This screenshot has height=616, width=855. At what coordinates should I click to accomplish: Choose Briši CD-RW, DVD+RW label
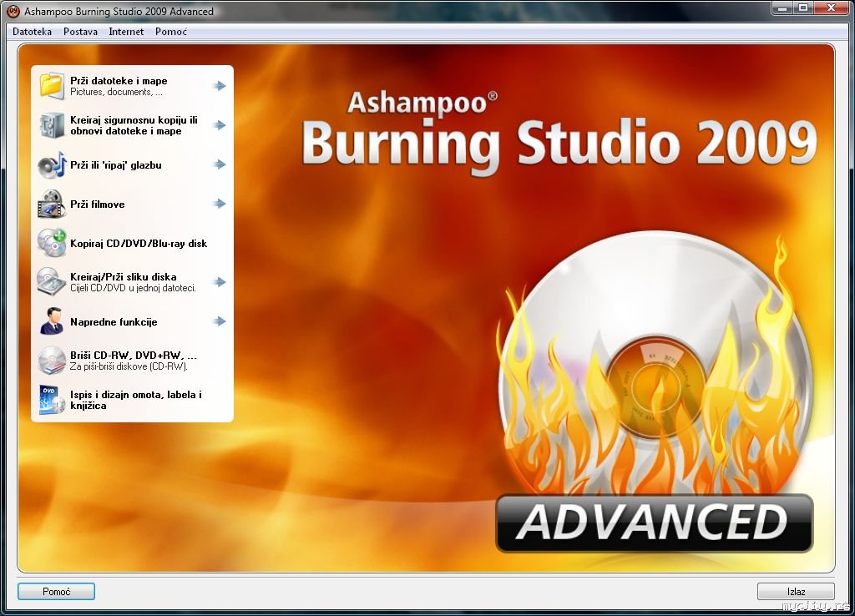coord(133,356)
